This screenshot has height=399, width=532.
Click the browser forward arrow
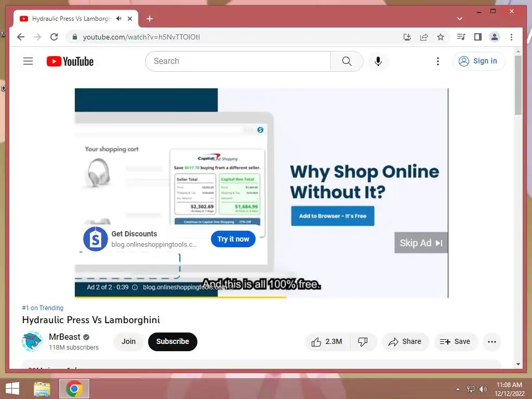(37, 37)
